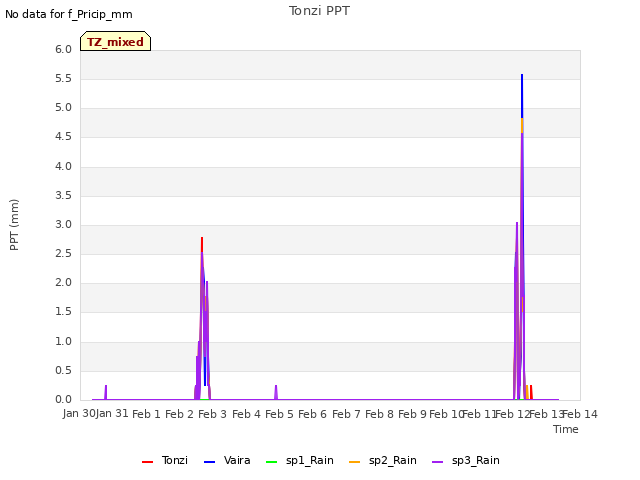Click the 2.5 y-axis tick label

63,253
